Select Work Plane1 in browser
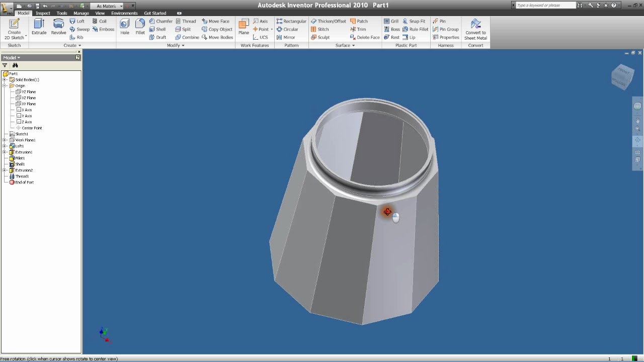 tap(22, 140)
